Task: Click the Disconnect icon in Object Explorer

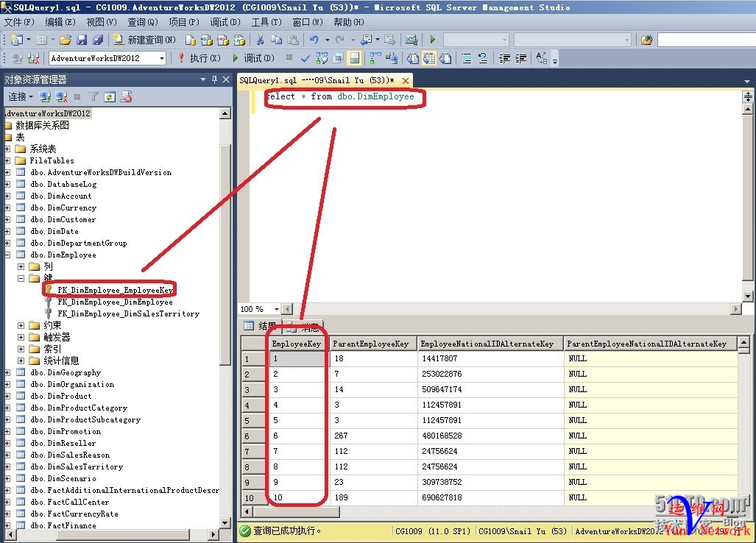Action: coord(61,97)
